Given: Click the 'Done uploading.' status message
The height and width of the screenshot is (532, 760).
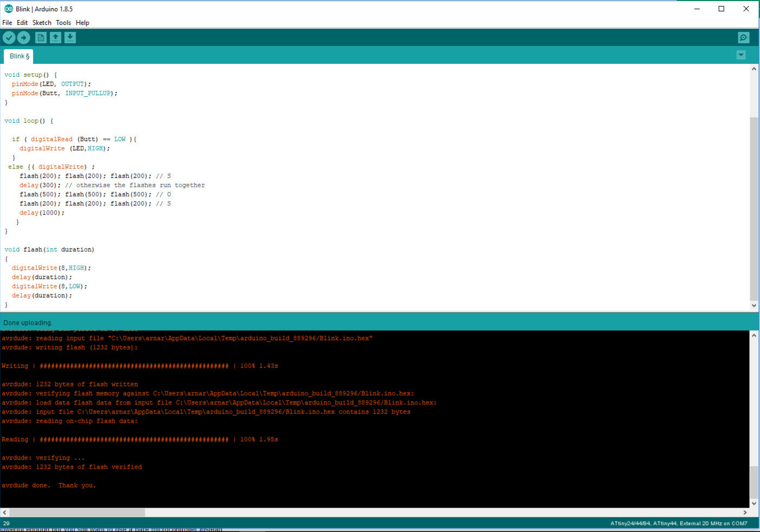Looking at the screenshot, I should pos(28,323).
